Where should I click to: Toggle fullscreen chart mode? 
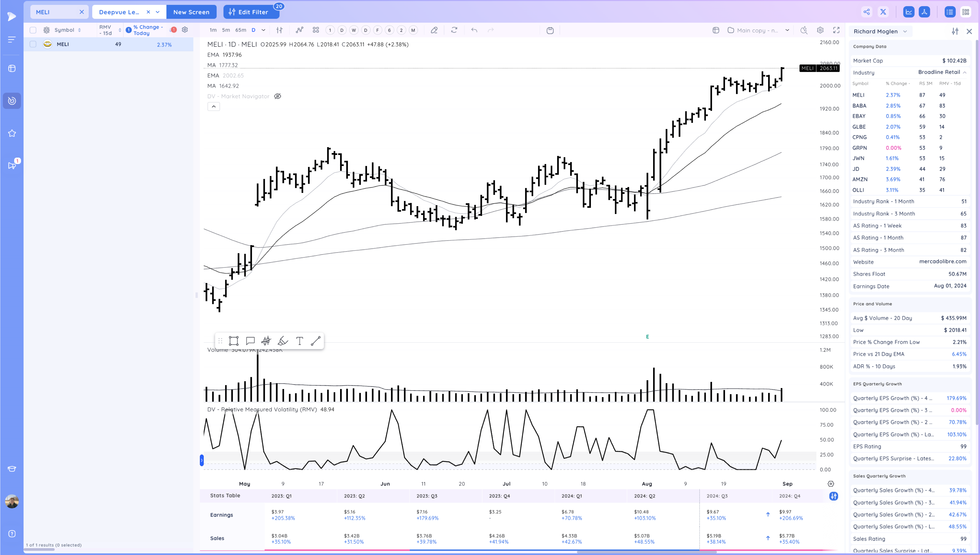836,30
